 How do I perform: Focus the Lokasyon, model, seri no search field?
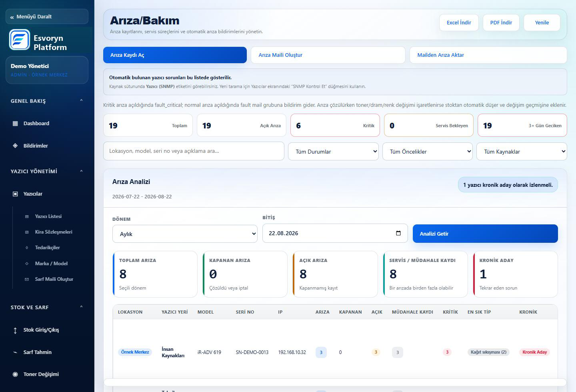(x=194, y=151)
